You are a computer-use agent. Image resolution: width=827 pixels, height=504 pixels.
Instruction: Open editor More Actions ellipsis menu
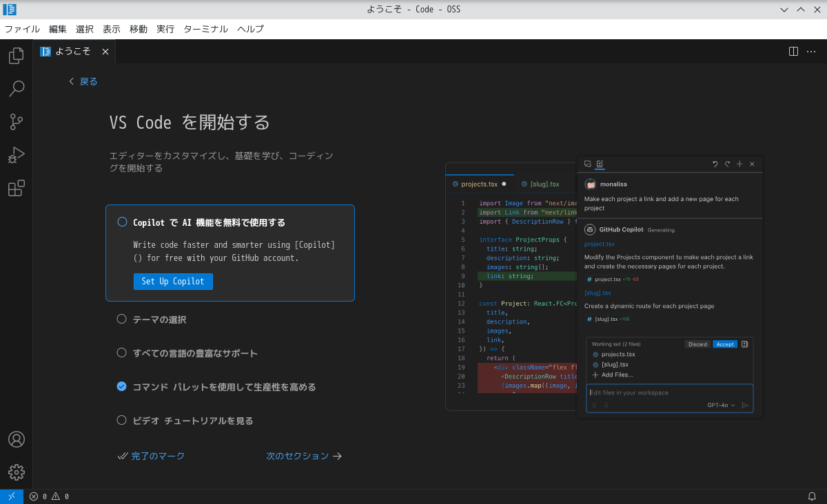[812, 52]
